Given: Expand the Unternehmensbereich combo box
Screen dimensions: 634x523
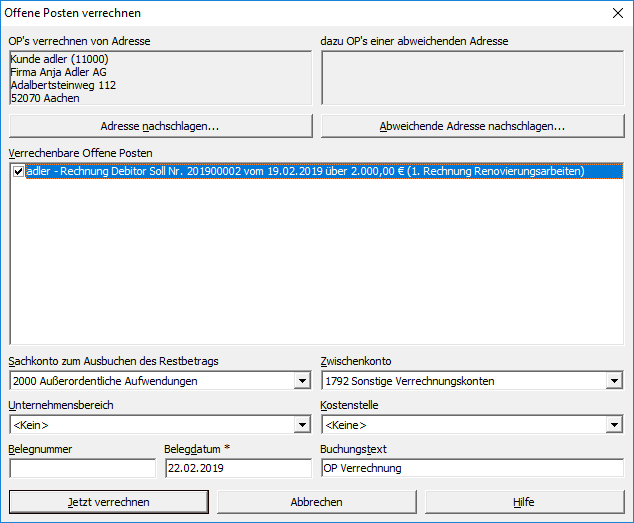Looking at the screenshot, I should 303,425.
